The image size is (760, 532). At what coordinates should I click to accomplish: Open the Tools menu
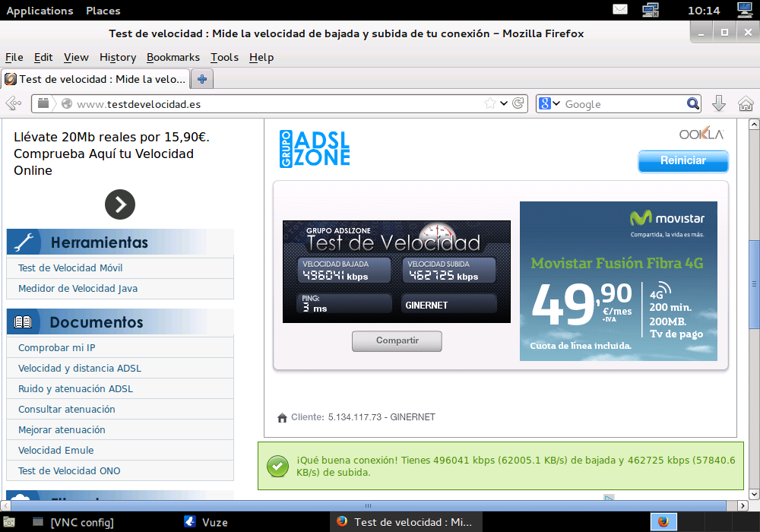click(x=224, y=57)
